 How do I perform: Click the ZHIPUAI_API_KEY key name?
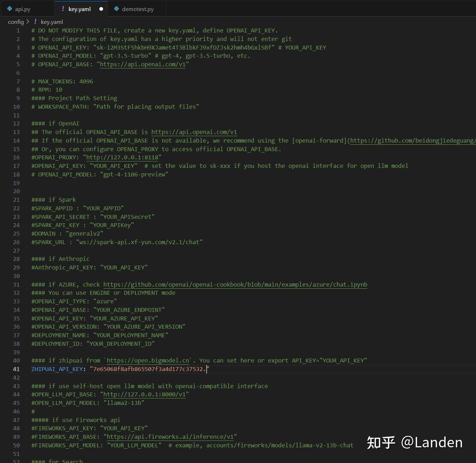coord(57,369)
